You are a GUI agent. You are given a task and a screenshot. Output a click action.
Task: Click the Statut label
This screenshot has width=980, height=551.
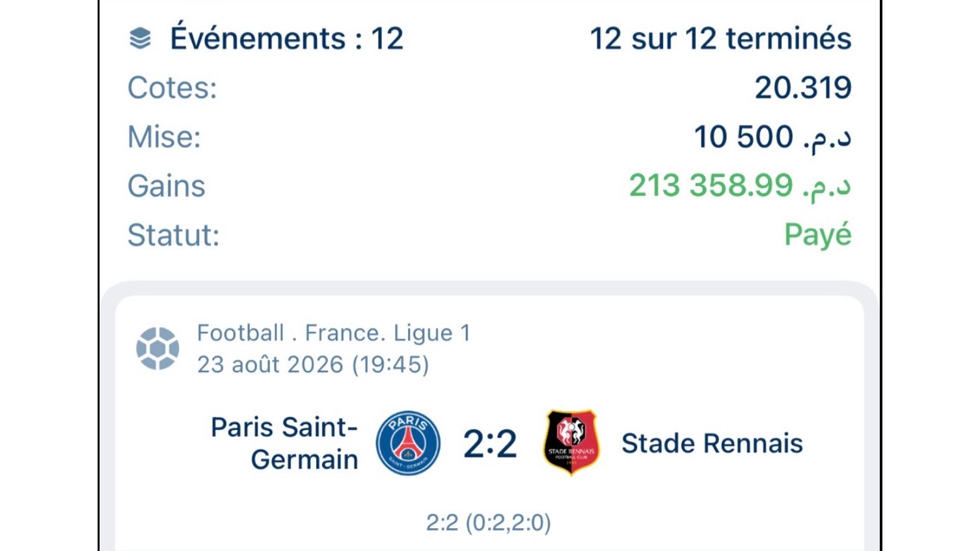pyautogui.click(x=174, y=235)
